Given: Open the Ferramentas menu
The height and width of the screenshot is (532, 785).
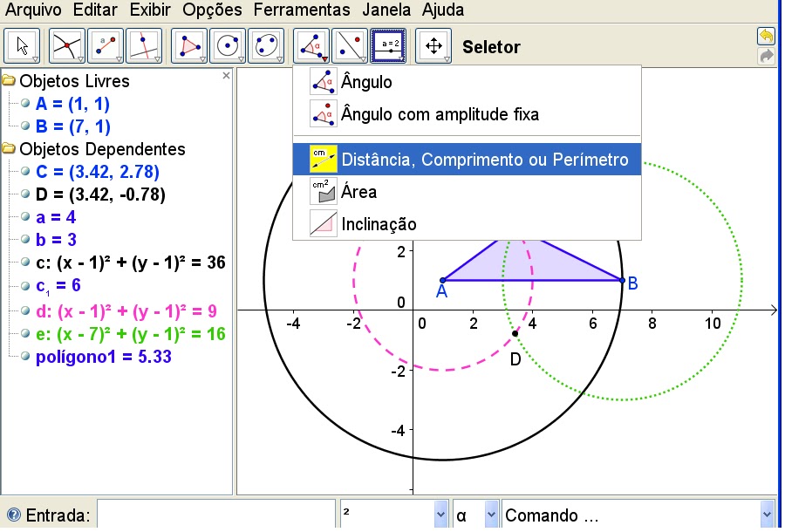Looking at the screenshot, I should tap(301, 10).
